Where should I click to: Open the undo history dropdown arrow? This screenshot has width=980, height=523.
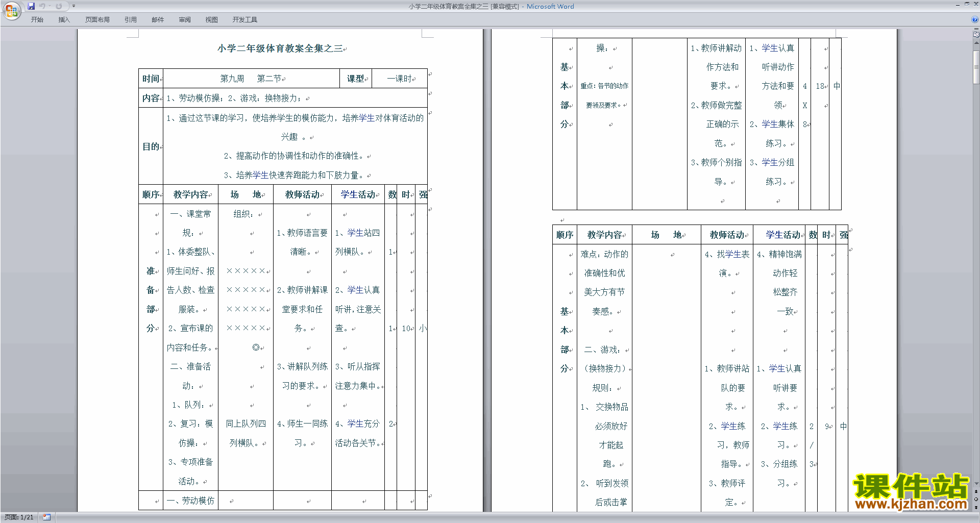pos(50,6)
